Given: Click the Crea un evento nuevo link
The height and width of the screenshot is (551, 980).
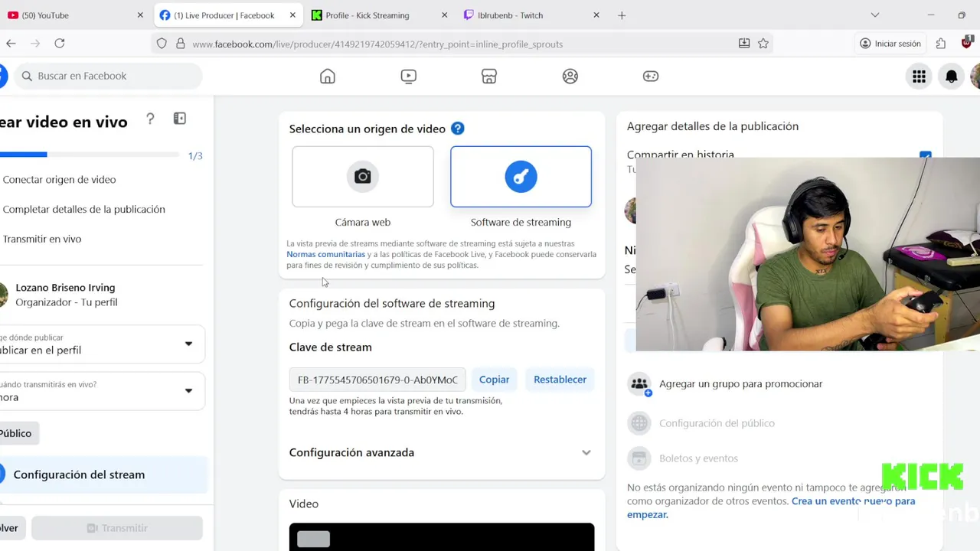Looking at the screenshot, I should (853, 501).
